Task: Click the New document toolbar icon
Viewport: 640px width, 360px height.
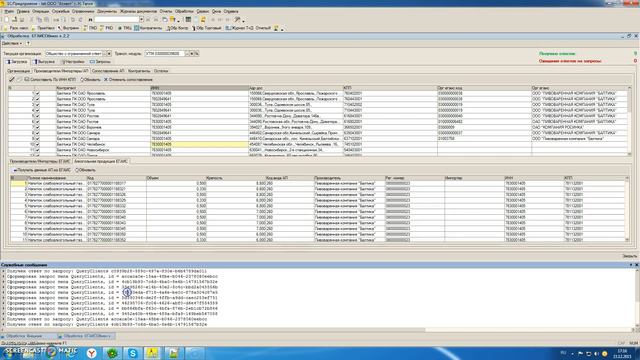Action: click(x=7, y=20)
